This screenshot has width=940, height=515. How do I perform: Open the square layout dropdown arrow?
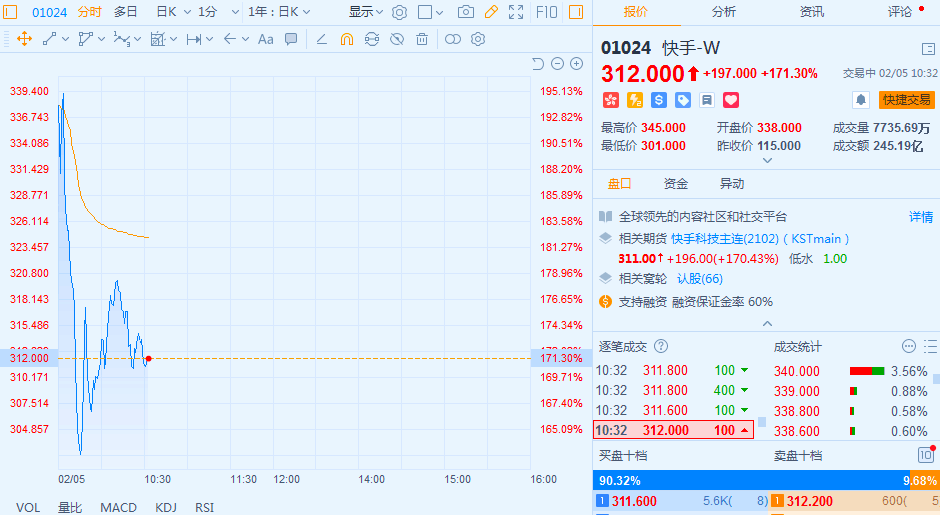pyautogui.click(x=440, y=12)
